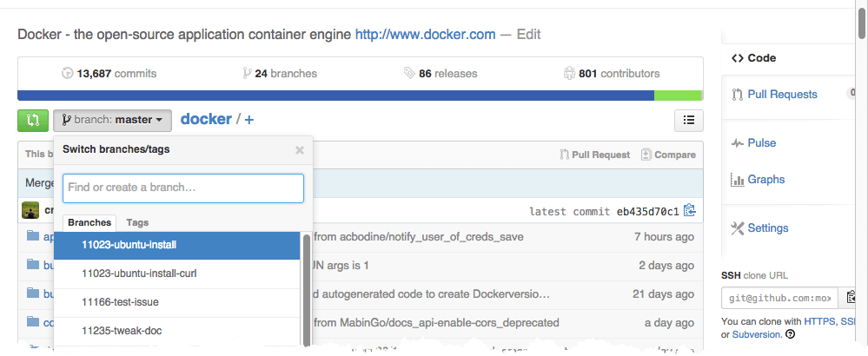This screenshot has width=868, height=356.
Task: Open the Graphs sidebar section
Action: [x=765, y=180]
